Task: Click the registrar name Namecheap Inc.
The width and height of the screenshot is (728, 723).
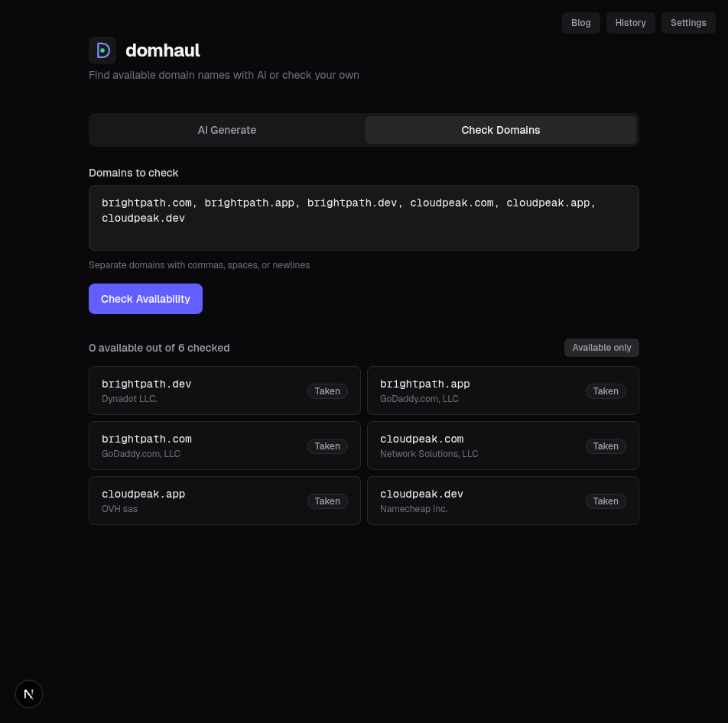Action: click(414, 509)
